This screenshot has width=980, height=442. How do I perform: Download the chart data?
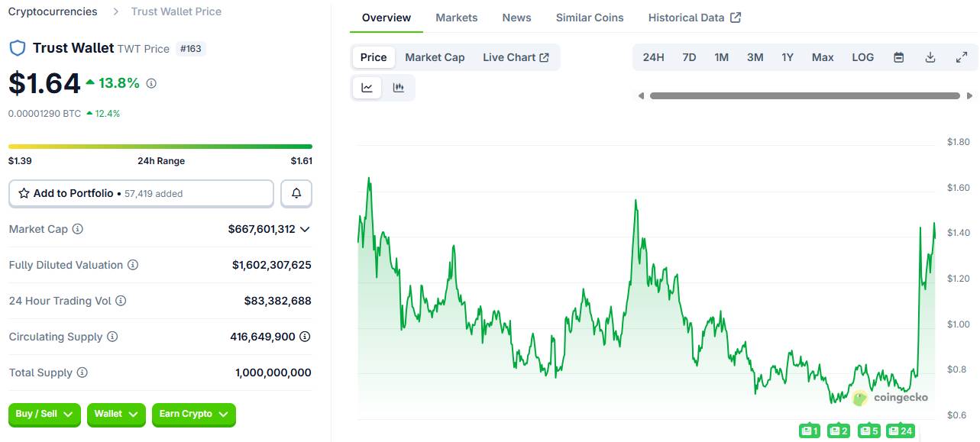click(x=930, y=57)
